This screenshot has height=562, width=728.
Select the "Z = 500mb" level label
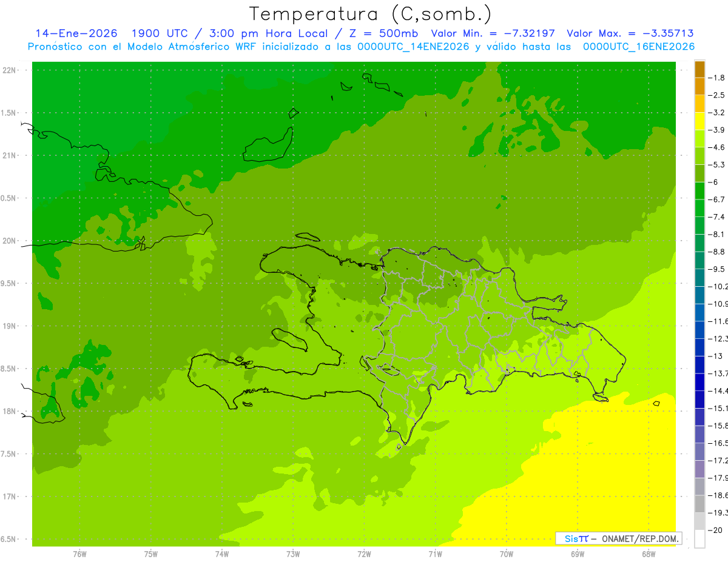click(x=381, y=34)
